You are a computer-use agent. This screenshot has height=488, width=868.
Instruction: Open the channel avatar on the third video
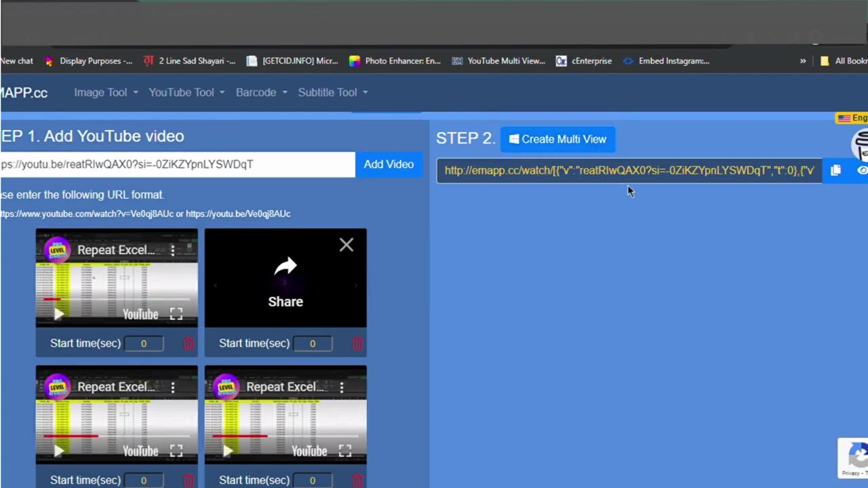[57, 387]
